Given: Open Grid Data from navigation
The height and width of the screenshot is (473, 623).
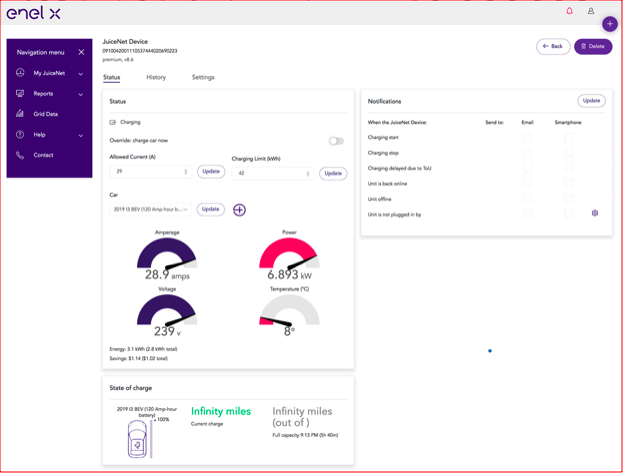Looking at the screenshot, I should tap(45, 114).
